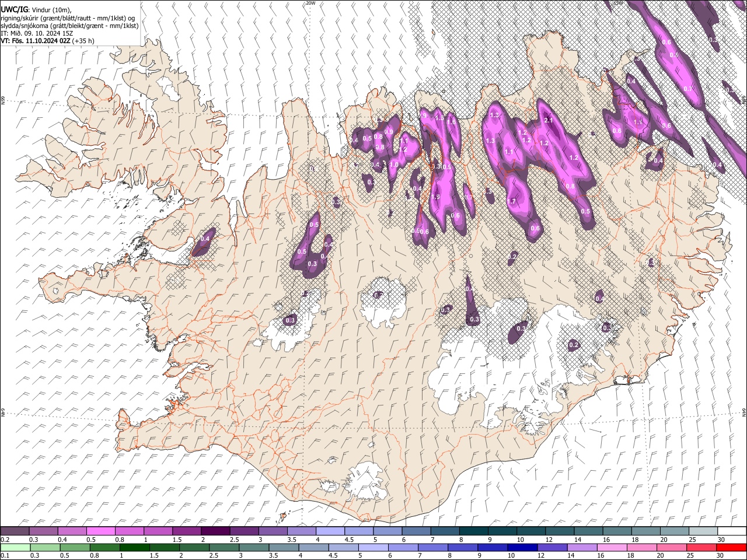Click the 0.2–0.3 dark mauve swatch in the upper legend row
The image size is (747, 560).
[15, 531]
